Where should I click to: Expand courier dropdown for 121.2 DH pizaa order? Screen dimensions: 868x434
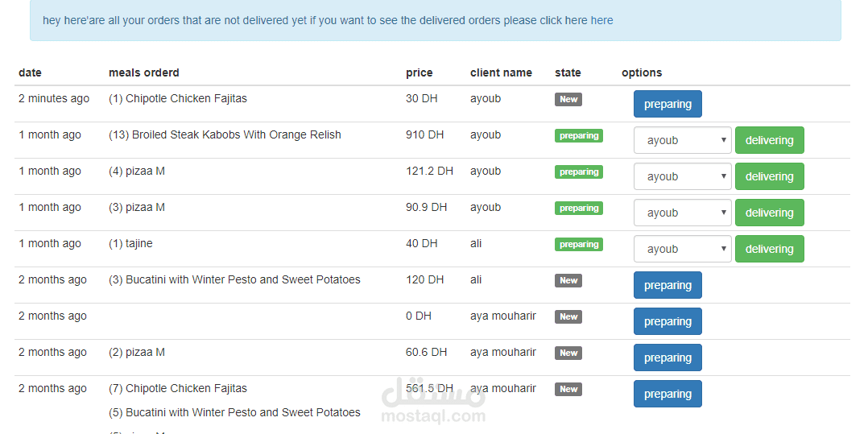(x=682, y=176)
